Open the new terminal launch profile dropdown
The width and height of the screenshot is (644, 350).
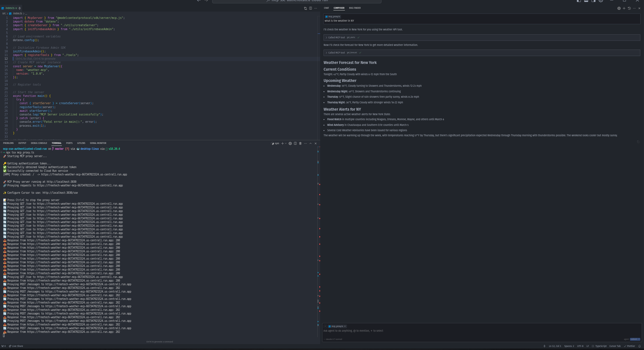(286, 143)
